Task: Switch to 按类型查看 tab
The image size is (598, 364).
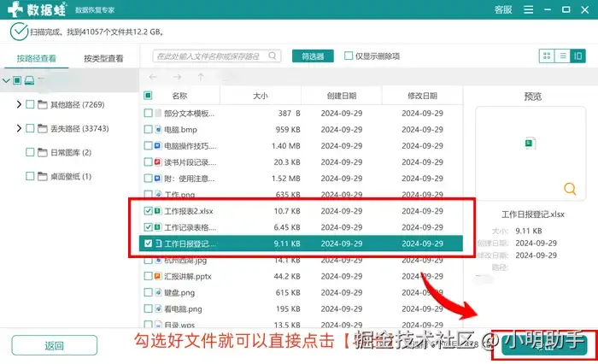Action: point(103,58)
